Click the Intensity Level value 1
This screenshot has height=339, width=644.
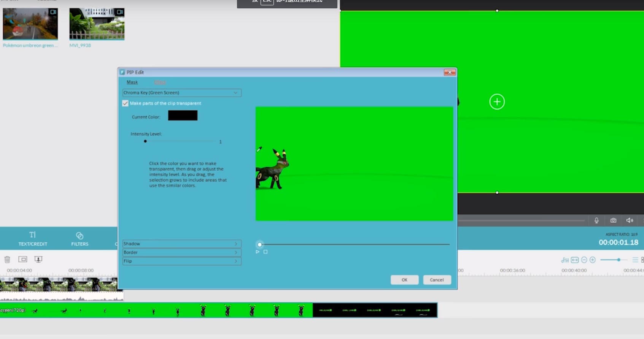220,142
